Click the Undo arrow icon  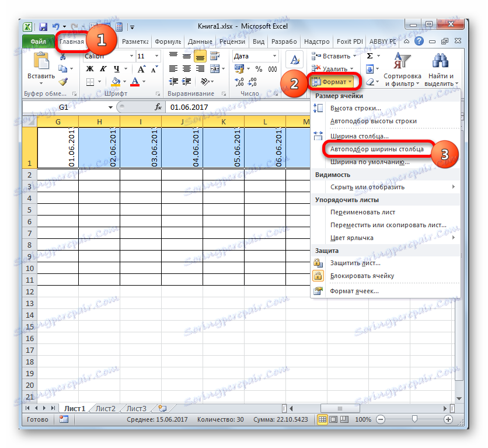click(56, 27)
